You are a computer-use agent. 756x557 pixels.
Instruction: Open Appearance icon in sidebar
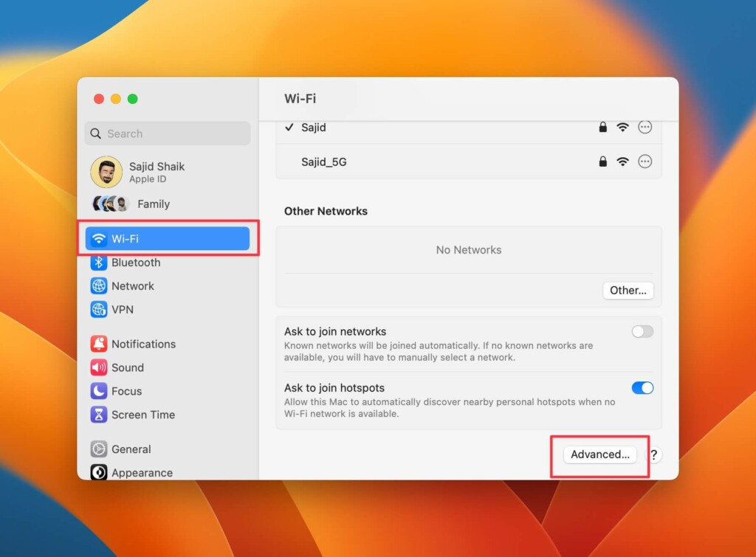99,473
